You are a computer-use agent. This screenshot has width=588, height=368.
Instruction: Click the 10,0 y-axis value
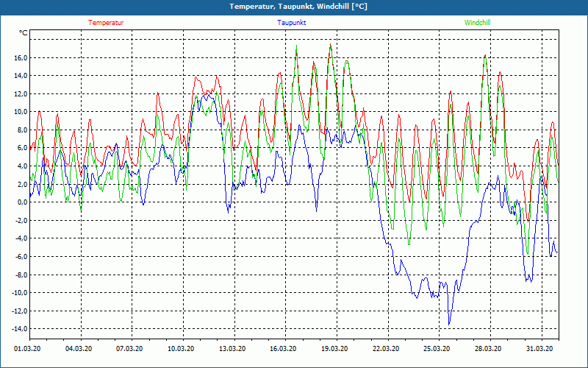[x=21, y=112]
